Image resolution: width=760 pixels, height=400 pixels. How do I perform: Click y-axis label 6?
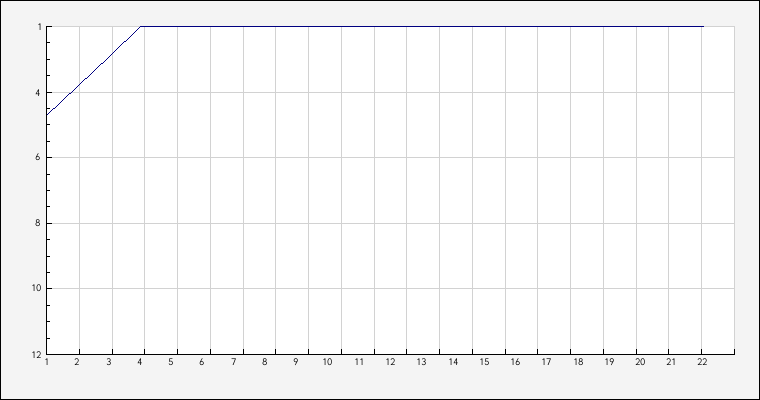(x=37, y=158)
